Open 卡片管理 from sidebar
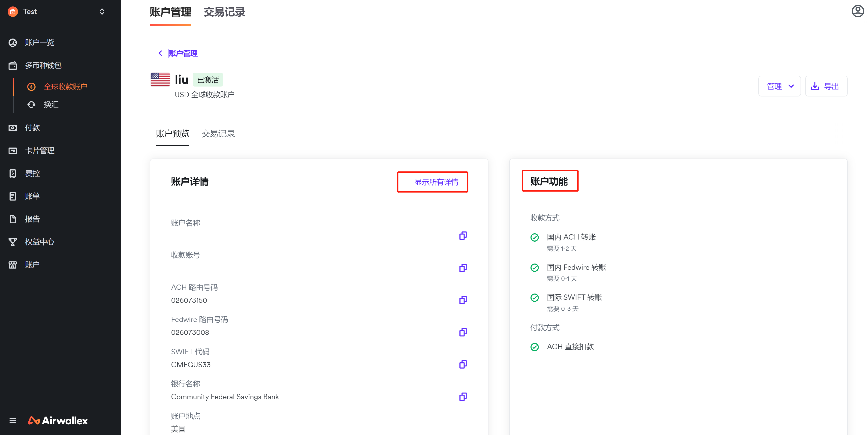 [40, 151]
